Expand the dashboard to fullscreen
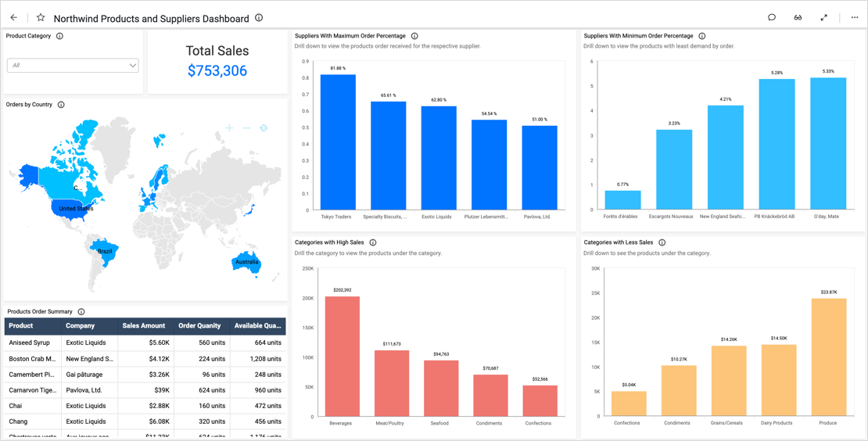This screenshot has height=441, width=868. click(x=824, y=18)
